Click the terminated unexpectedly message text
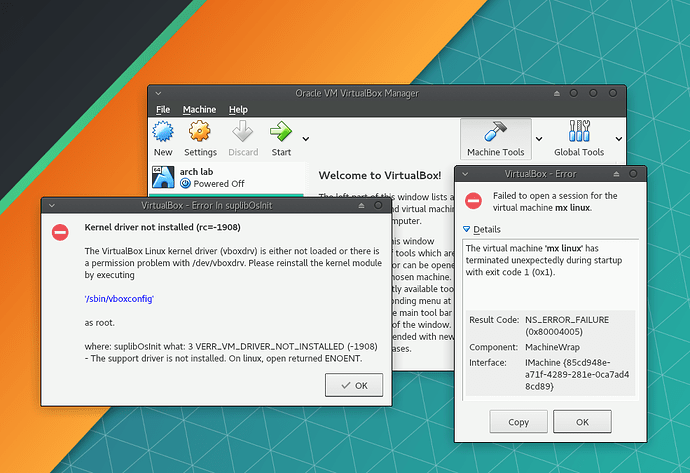Image resolution: width=690 pixels, height=473 pixels. [x=544, y=260]
